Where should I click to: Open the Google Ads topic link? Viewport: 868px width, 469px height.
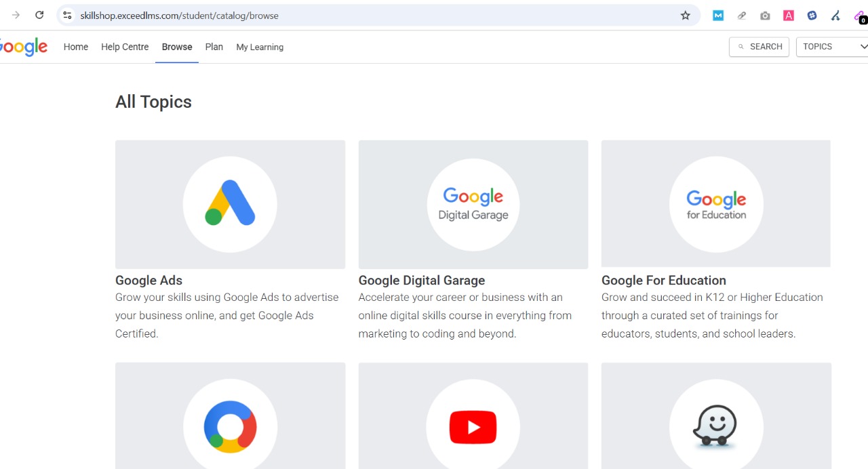click(x=149, y=280)
